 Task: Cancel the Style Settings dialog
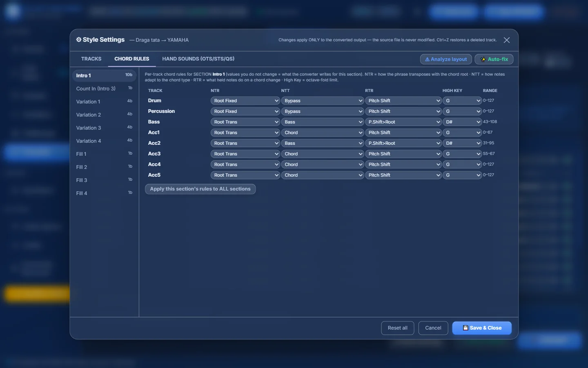(x=433, y=328)
